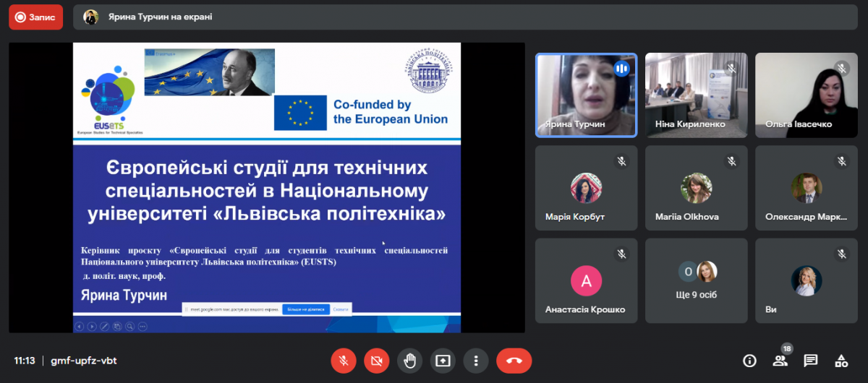Image resolution: width=868 pixels, height=383 pixels.
Task: Click speaking indicator on Ярина Турчин tile
Action: tap(621, 69)
